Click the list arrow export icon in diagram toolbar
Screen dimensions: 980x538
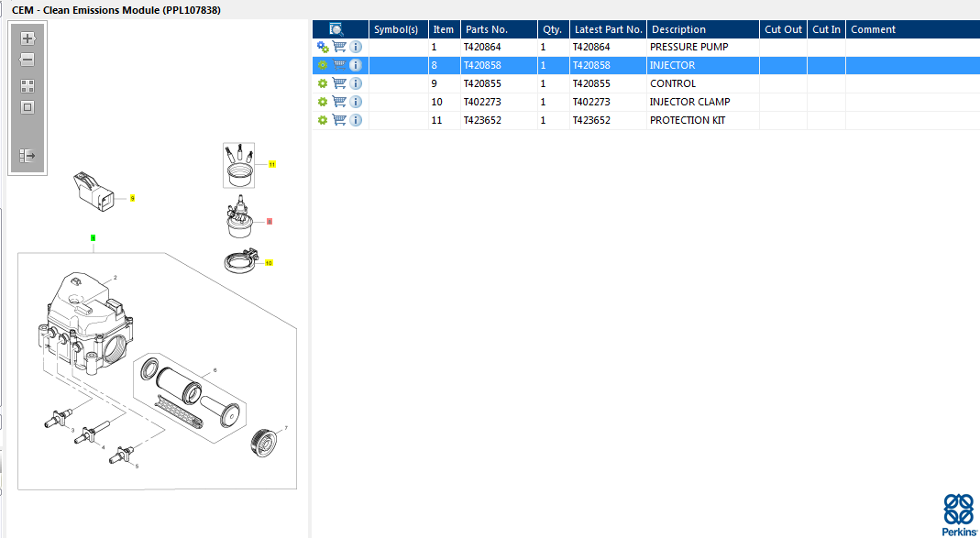(x=28, y=155)
